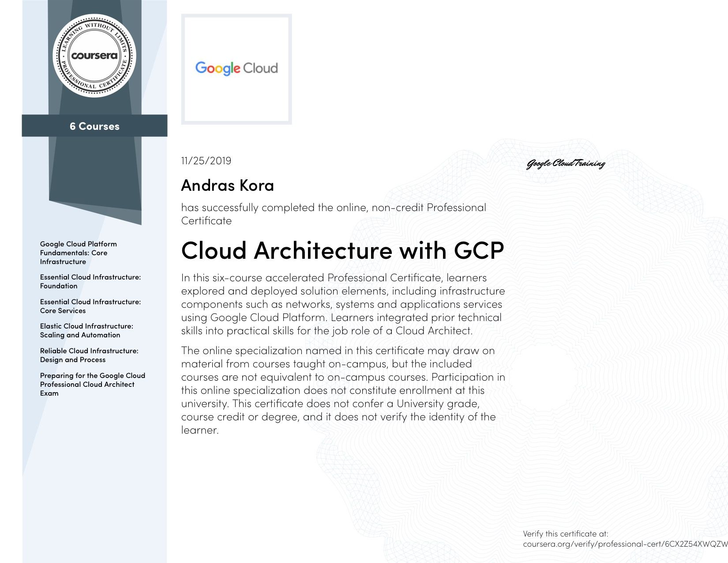Open the coursera.org verify certificate link
The image size is (728, 563).
pyautogui.click(x=625, y=544)
